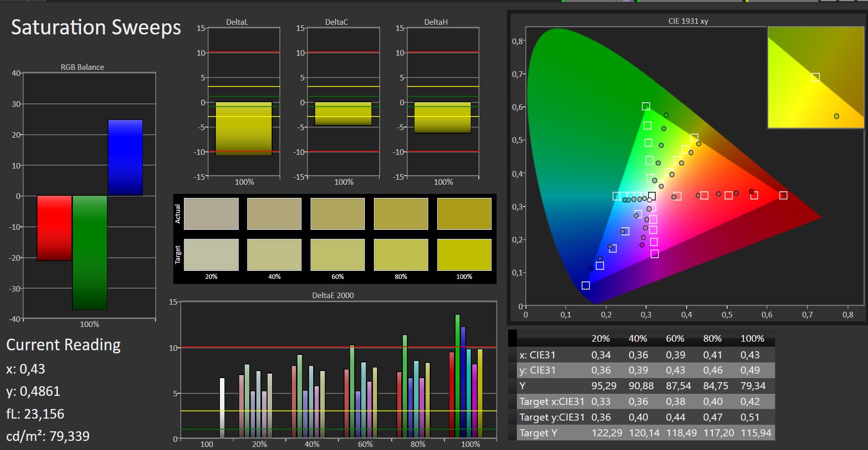Click the yellow bar in DeltaL chart
The height and width of the screenshot is (450, 868).
(x=244, y=129)
